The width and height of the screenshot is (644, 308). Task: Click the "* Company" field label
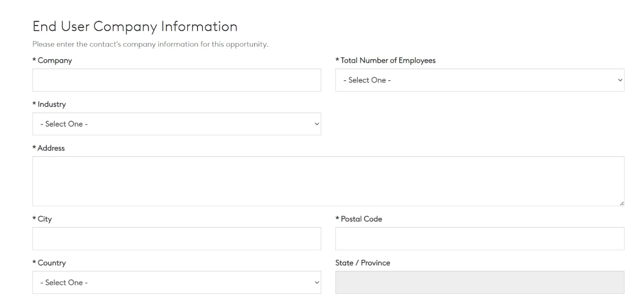(x=52, y=61)
